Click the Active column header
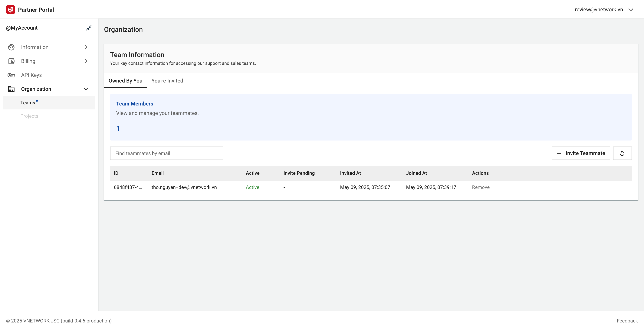The width and height of the screenshot is (644, 330). (252, 173)
